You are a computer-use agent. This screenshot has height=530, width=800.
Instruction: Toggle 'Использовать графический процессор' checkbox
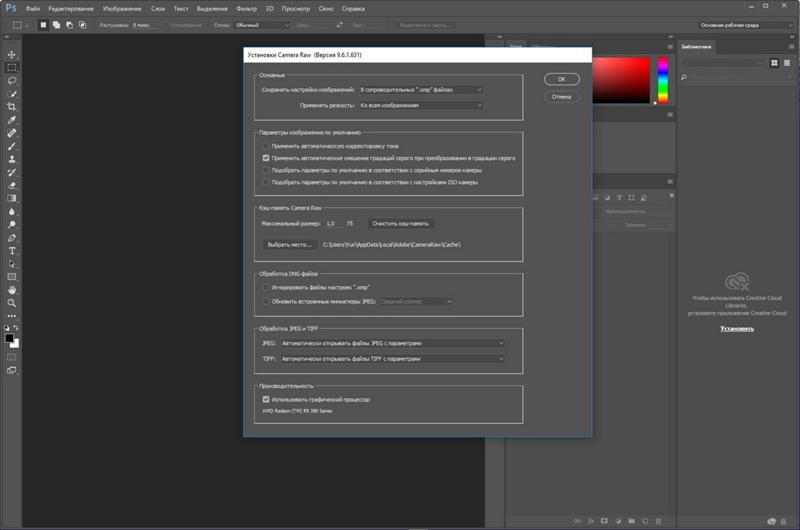point(266,399)
